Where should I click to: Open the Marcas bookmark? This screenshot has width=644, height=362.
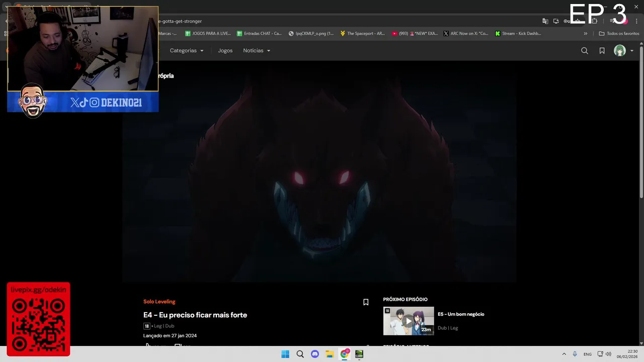point(167,34)
